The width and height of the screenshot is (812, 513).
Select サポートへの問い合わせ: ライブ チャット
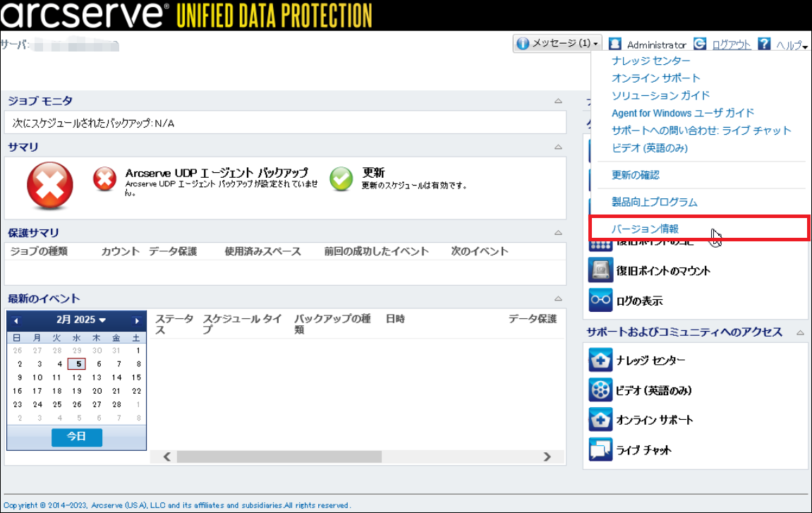[x=701, y=131]
